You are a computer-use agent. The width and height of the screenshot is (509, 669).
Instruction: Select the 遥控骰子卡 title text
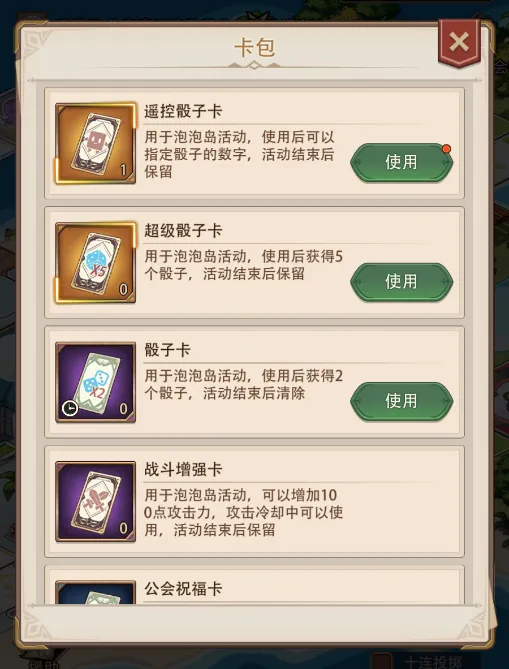(183, 112)
